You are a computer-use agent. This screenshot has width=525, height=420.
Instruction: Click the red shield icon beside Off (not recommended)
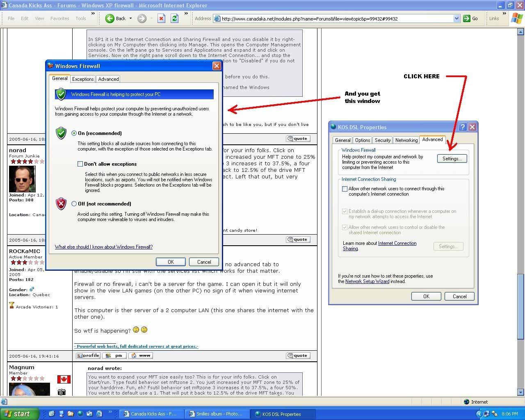pos(61,203)
